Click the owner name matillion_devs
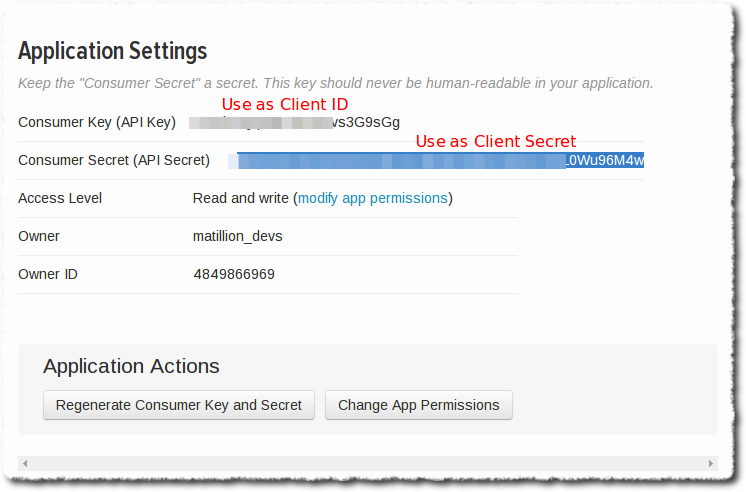 point(237,236)
